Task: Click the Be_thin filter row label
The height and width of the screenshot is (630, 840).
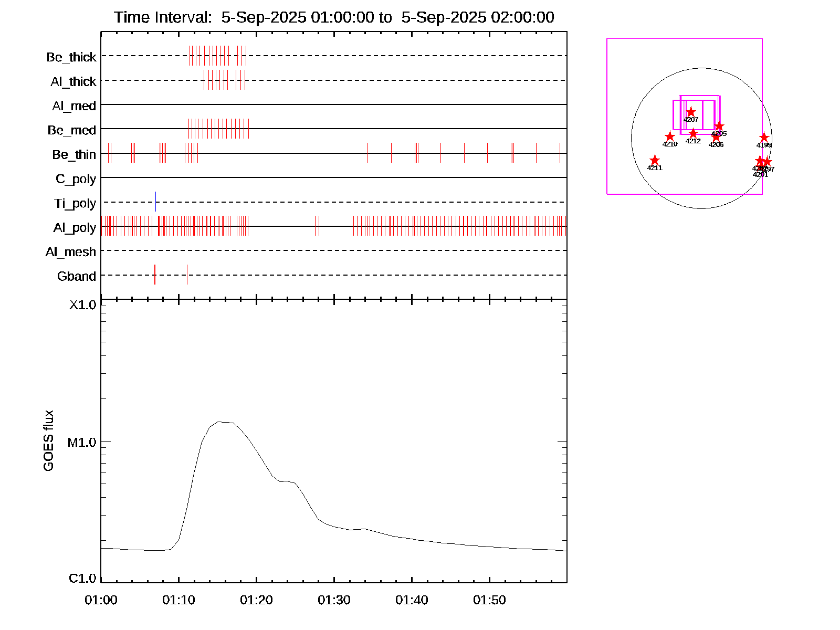Action: (x=74, y=154)
